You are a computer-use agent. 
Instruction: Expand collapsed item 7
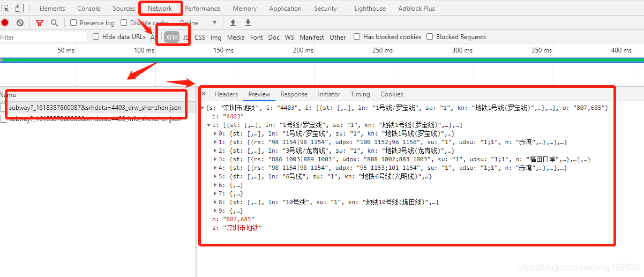(215, 193)
